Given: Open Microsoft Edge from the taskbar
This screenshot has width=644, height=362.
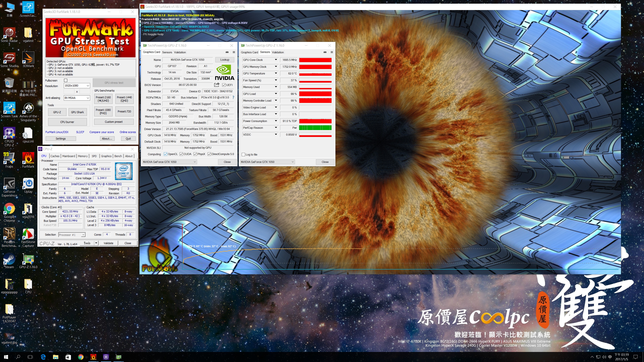Looking at the screenshot, I should pos(43,357).
